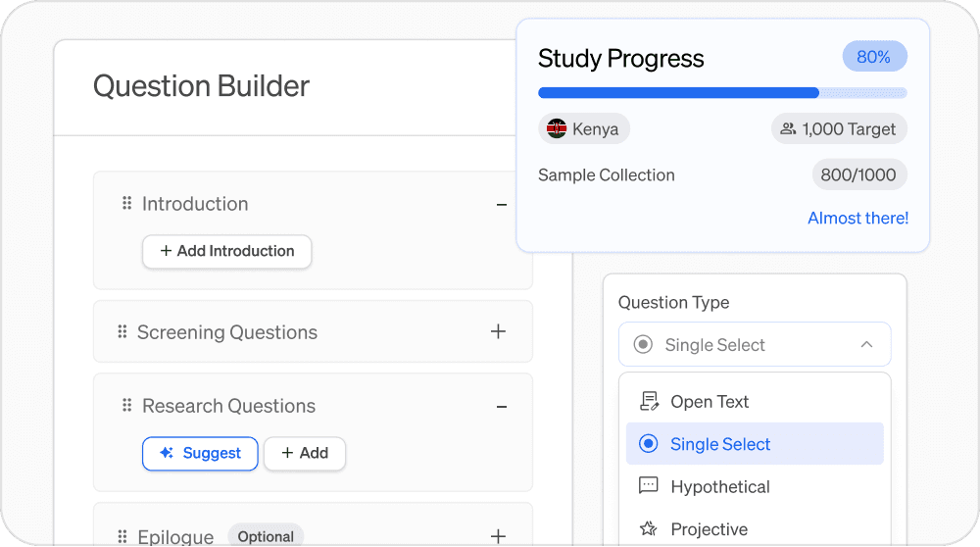Click the Suggest button
Viewport: 980px width, 547px height.
click(x=200, y=453)
